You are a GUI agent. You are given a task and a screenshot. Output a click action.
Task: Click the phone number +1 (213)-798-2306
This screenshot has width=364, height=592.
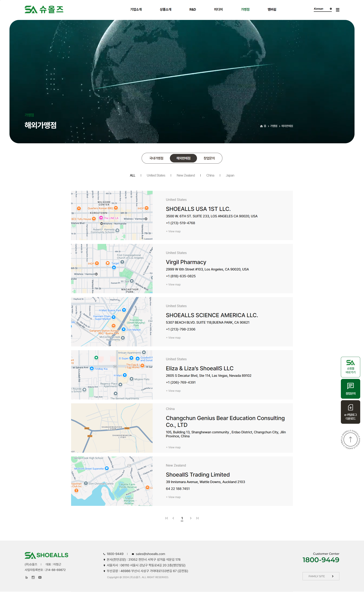tap(180, 329)
